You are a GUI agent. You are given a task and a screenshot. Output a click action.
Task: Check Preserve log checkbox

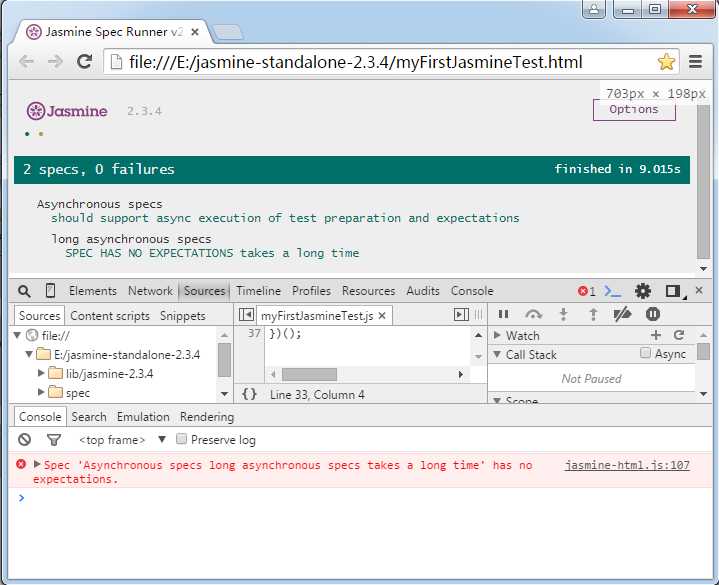(x=182, y=439)
